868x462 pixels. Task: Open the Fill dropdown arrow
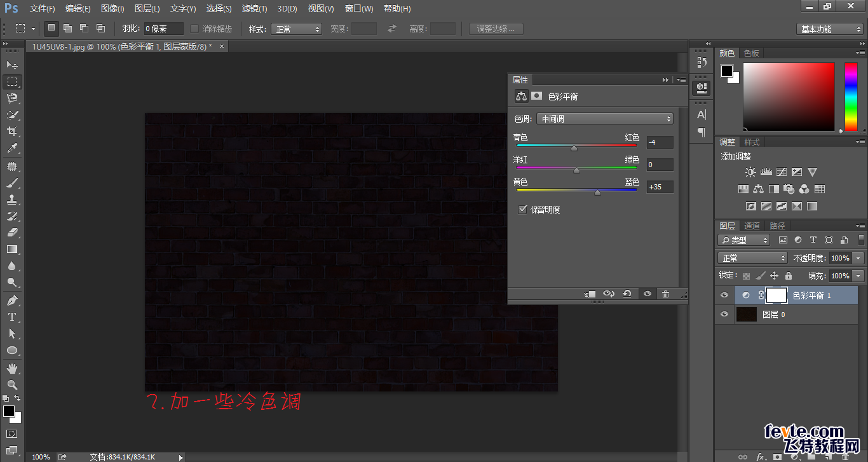click(x=858, y=276)
